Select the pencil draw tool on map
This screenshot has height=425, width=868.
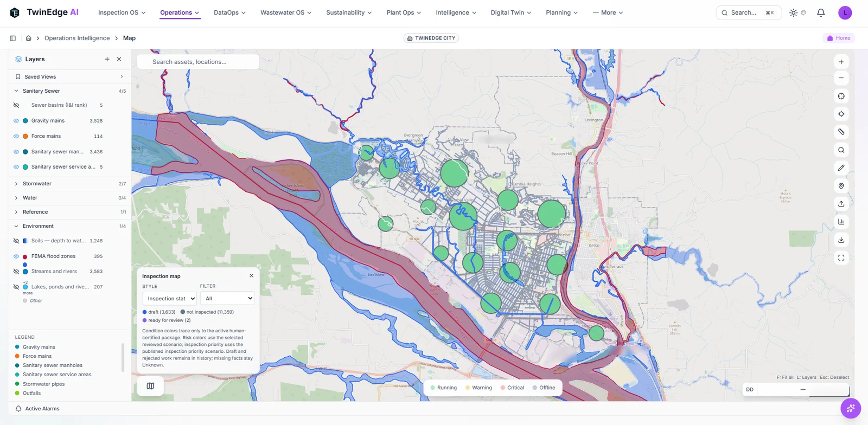[x=841, y=168]
